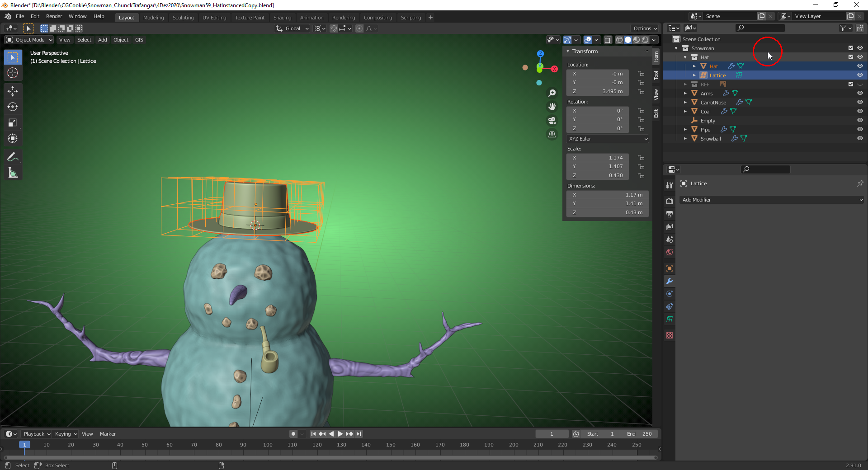Open the Texture properties checker tab

670,335
